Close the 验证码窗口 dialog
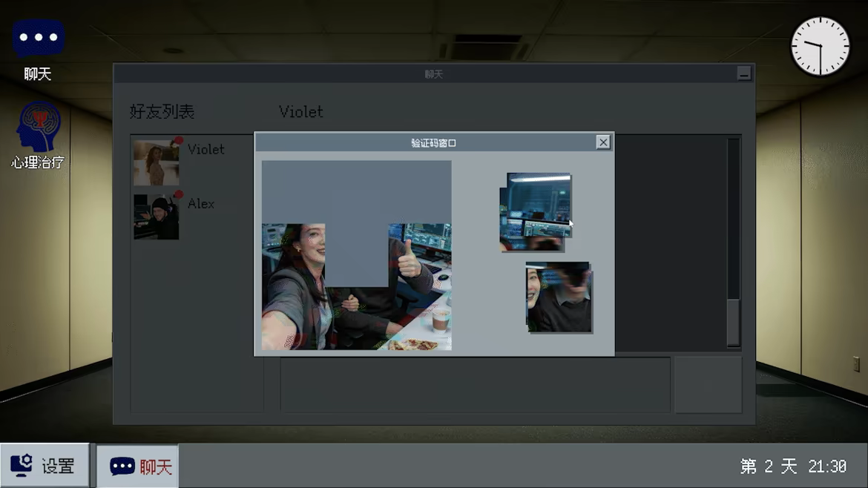Image resolution: width=868 pixels, height=488 pixels. 603,142
